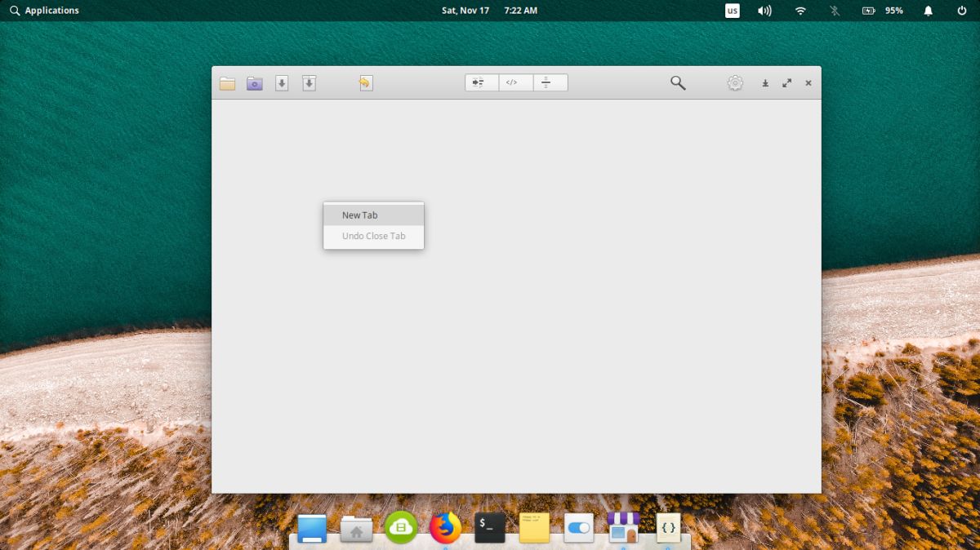Click the Save As down-arrow document icon
980x550 pixels.
309,83
